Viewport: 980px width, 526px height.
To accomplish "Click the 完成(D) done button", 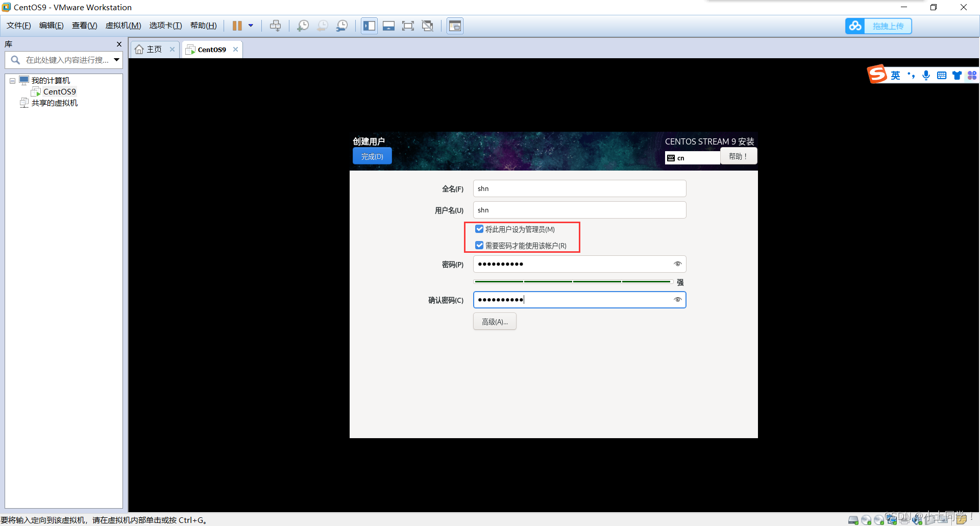I will [372, 156].
